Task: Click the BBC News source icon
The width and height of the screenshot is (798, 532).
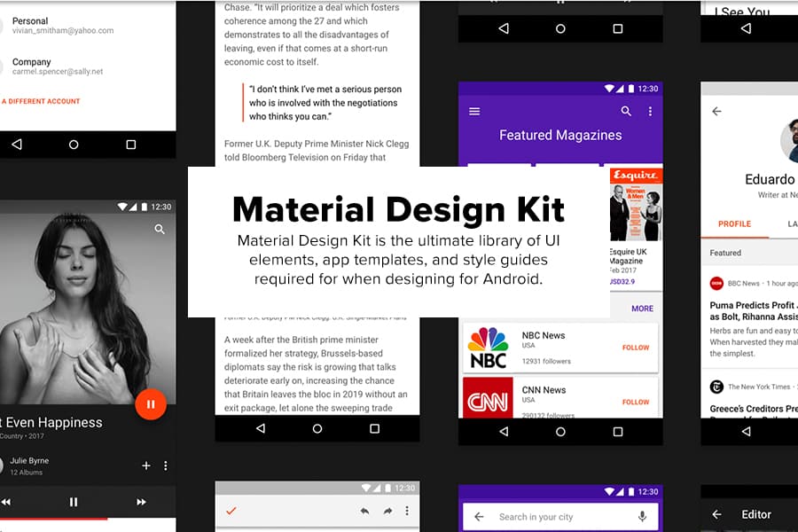Action: pyautogui.click(x=716, y=284)
